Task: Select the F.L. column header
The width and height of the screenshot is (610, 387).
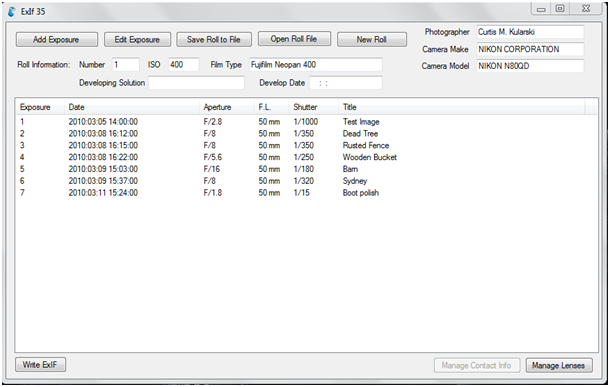Action: [x=272, y=107]
